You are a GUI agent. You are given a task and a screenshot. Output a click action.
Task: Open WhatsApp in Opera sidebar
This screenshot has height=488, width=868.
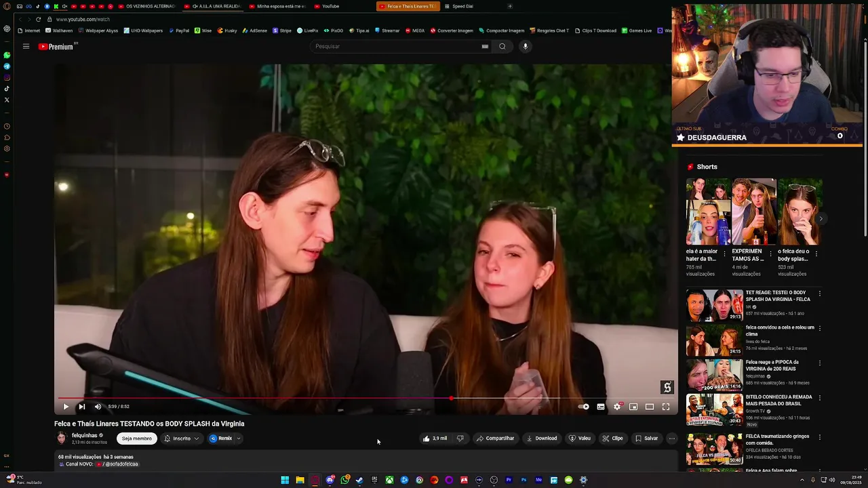[x=7, y=55]
